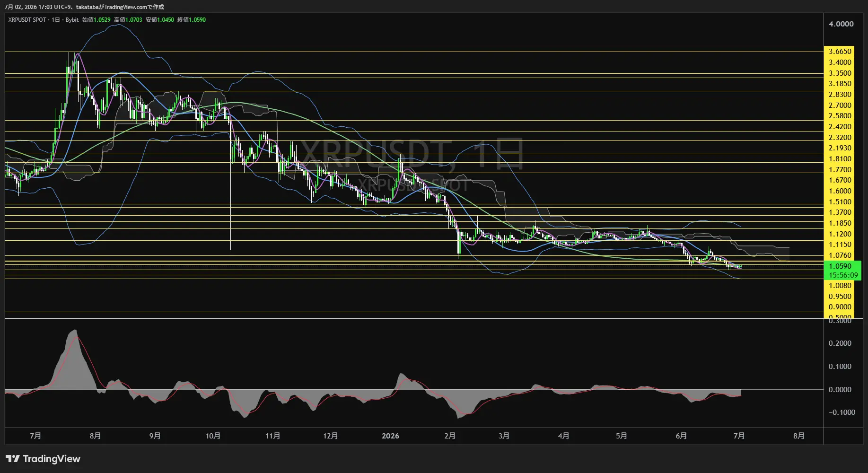Click the 10月 time axis label

coord(213,436)
